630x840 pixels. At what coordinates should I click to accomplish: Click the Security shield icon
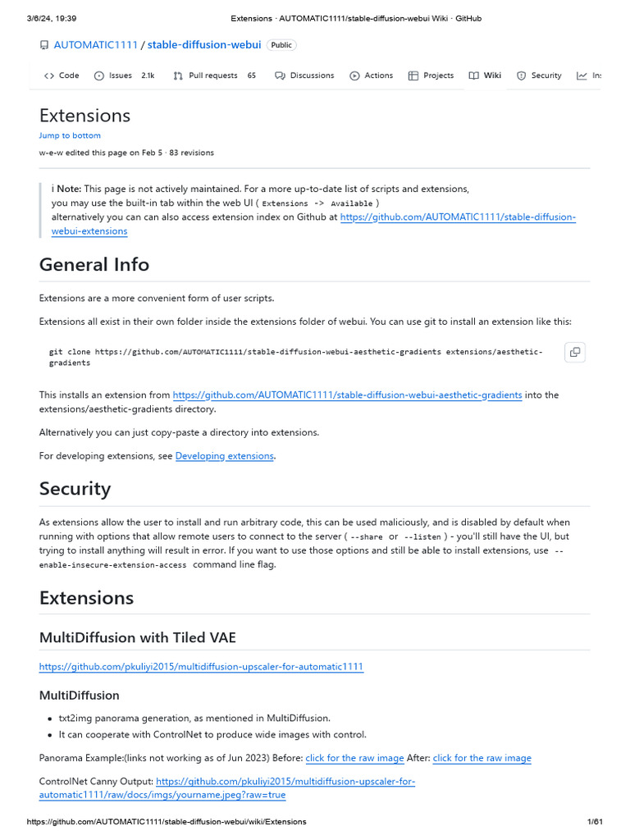pyautogui.click(x=521, y=75)
